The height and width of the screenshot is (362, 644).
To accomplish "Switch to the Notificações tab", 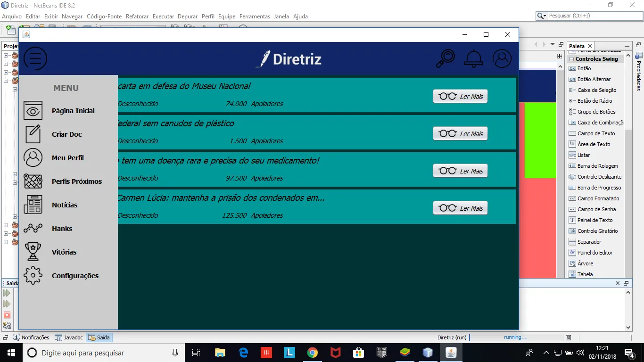I will [x=31, y=337].
